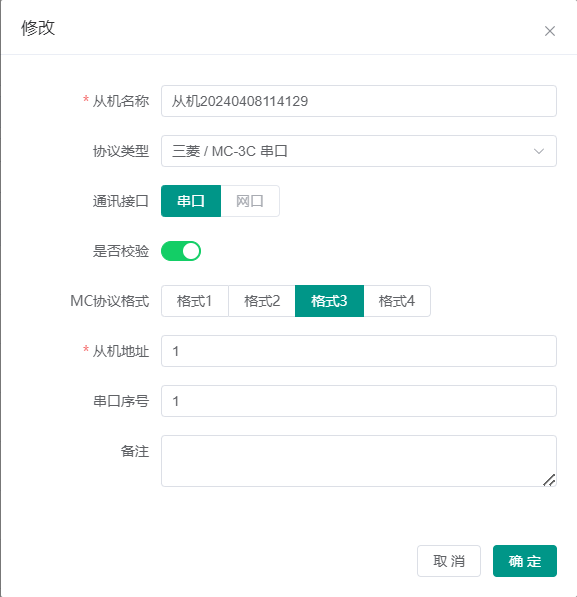Confirm changes with the 确定 button
The height and width of the screenshot is (597, 577).
(x=525, y=561)
